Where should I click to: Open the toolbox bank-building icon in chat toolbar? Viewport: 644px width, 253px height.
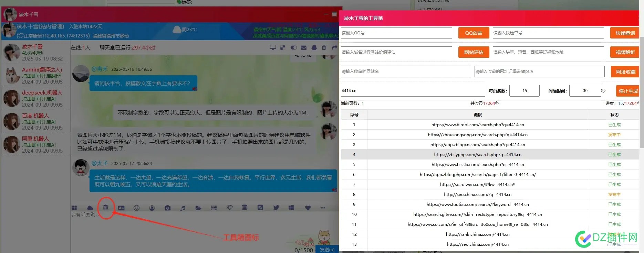105,207
